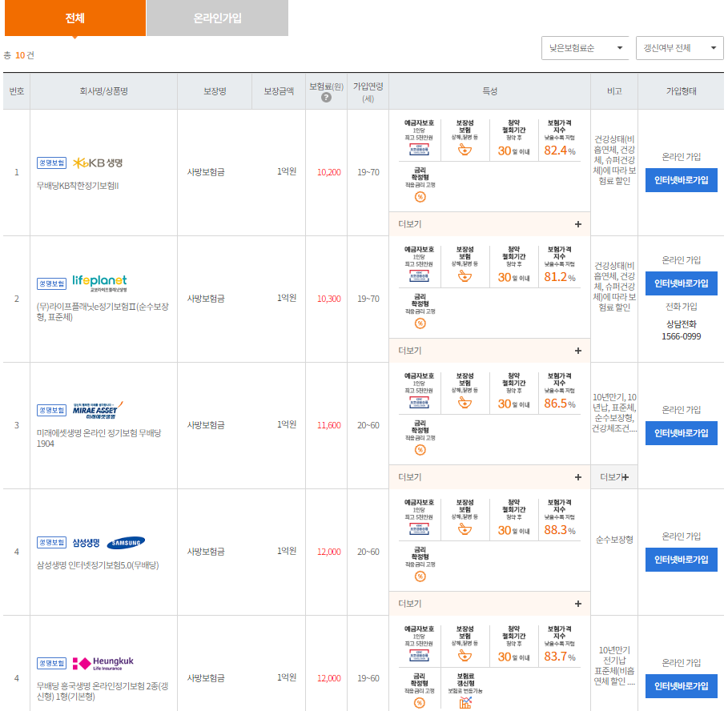Expand 특성 더보기 for Mirae Asset row

pos(490,477)
